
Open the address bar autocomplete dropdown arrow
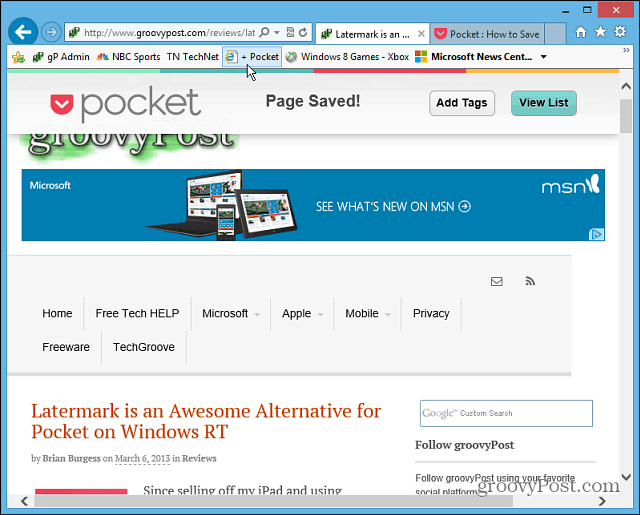coord(277,32)
